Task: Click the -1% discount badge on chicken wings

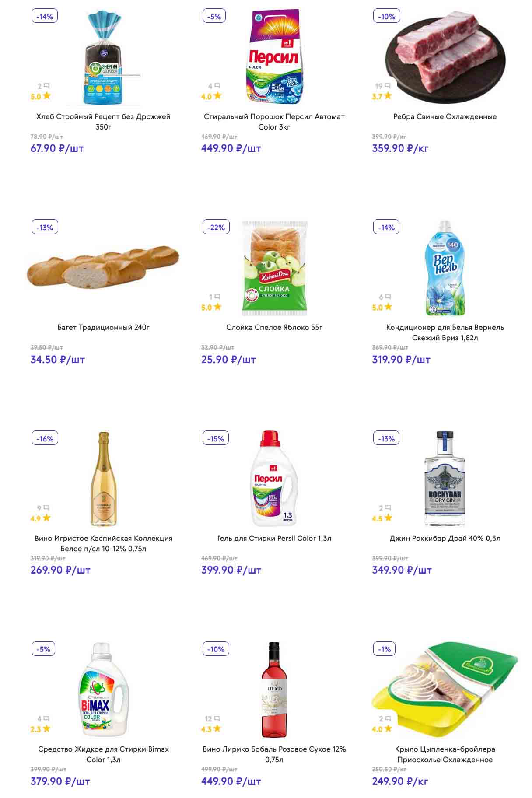Action: 384,649
